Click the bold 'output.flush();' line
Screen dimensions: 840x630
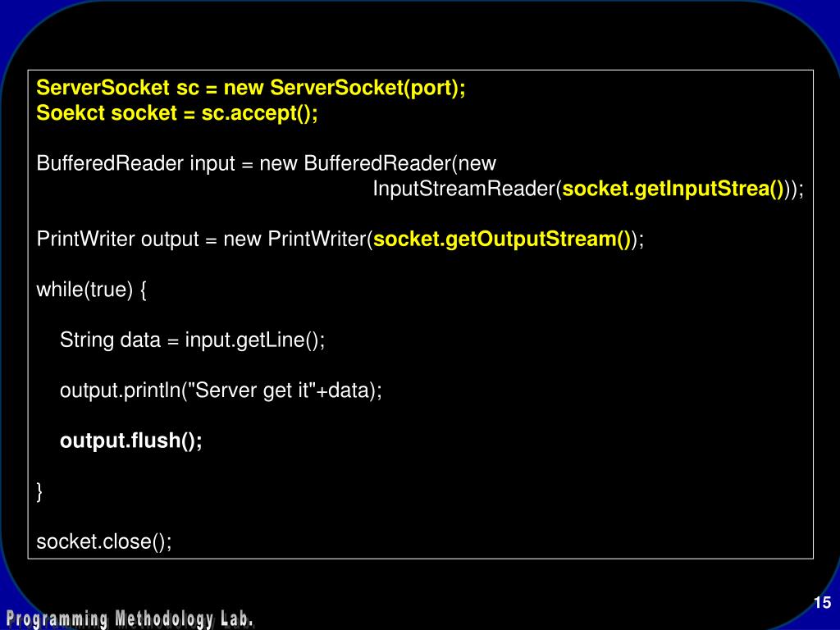[x=130, y=441]
